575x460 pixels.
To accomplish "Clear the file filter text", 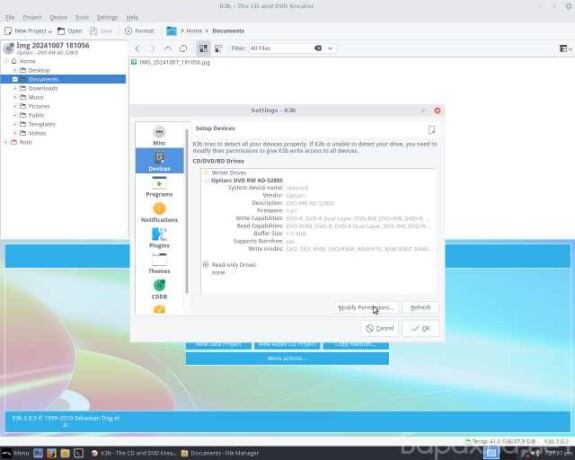I will [318, 48].
